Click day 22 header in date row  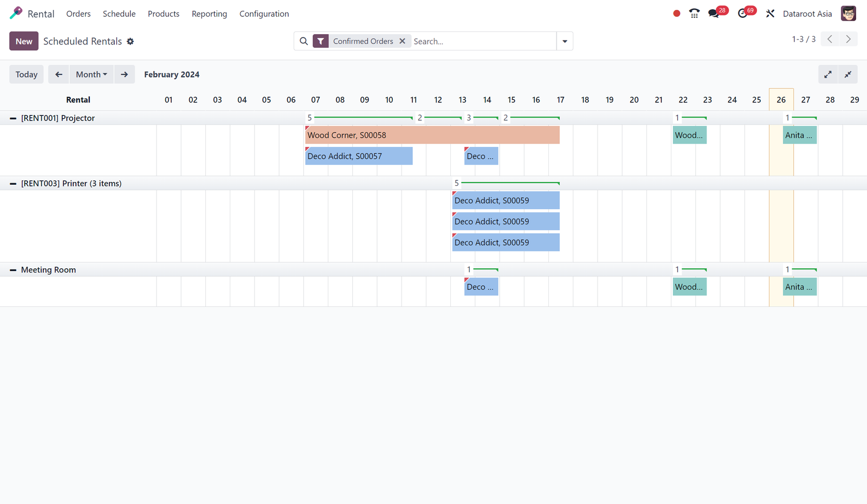tap(683, 100)
